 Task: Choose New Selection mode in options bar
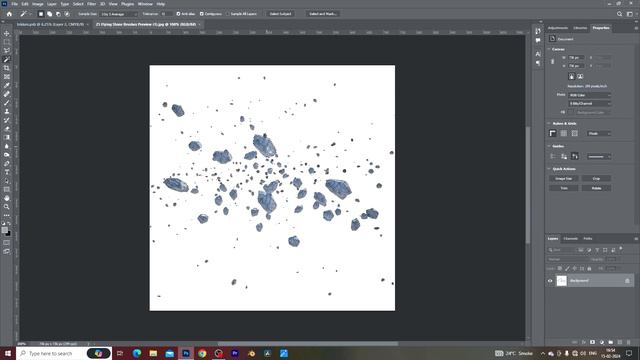click(x=41, y=14)
